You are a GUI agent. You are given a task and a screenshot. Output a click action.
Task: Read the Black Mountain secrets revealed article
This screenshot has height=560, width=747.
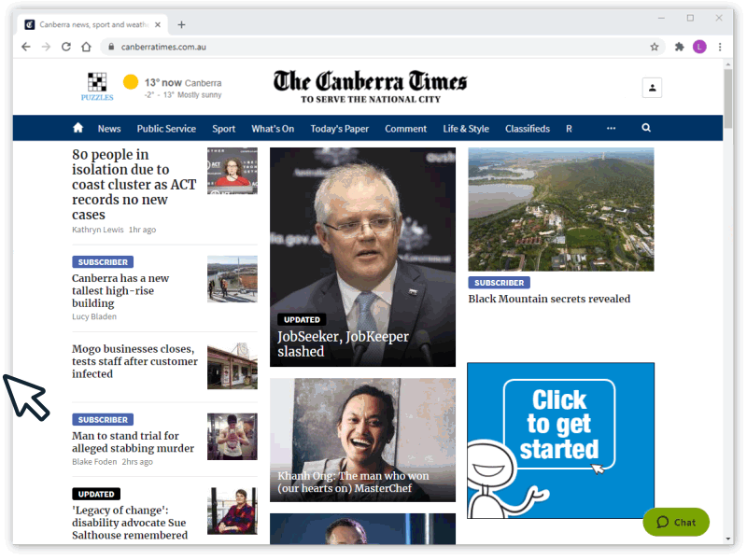coord(549,299)
